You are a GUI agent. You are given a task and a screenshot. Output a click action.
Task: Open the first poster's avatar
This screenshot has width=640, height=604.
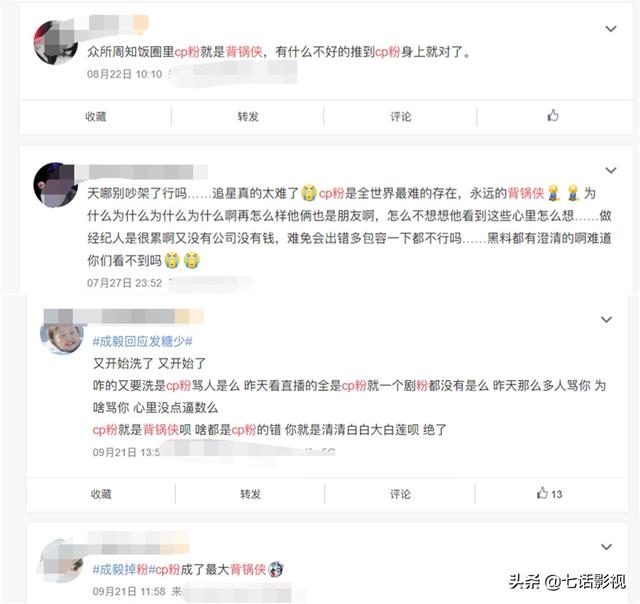coord(56,42)
